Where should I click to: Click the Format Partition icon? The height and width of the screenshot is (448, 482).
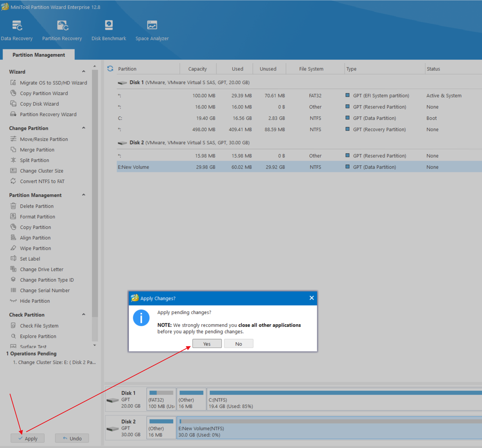(x=13, y=216)
